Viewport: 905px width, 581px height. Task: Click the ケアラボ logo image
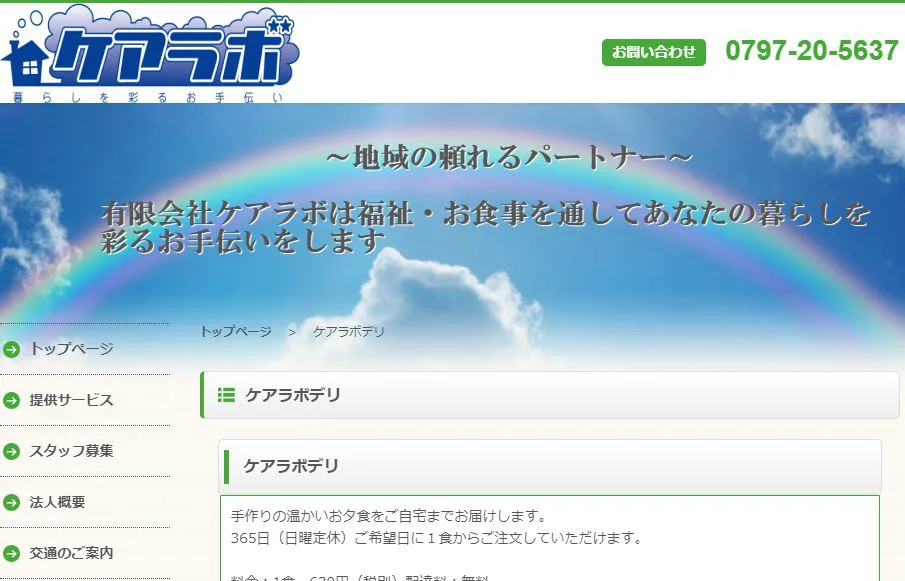click(x=151, y=53)
